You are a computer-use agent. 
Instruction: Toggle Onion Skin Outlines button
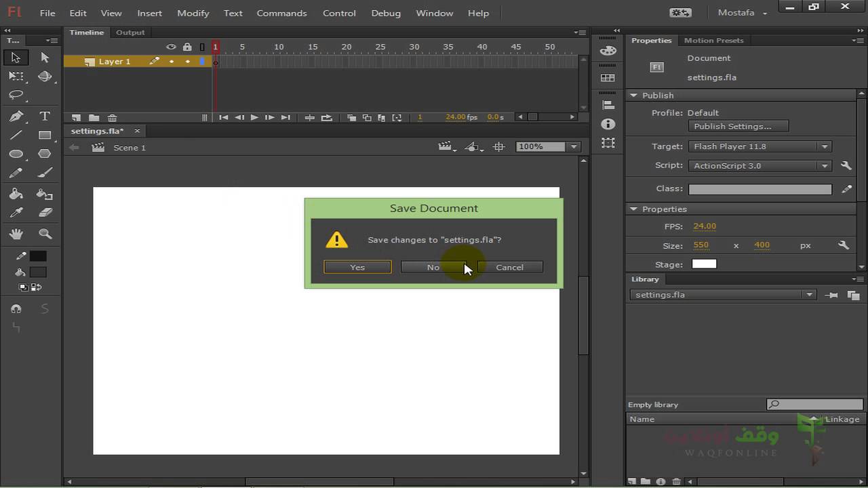(x=367, y=117)
